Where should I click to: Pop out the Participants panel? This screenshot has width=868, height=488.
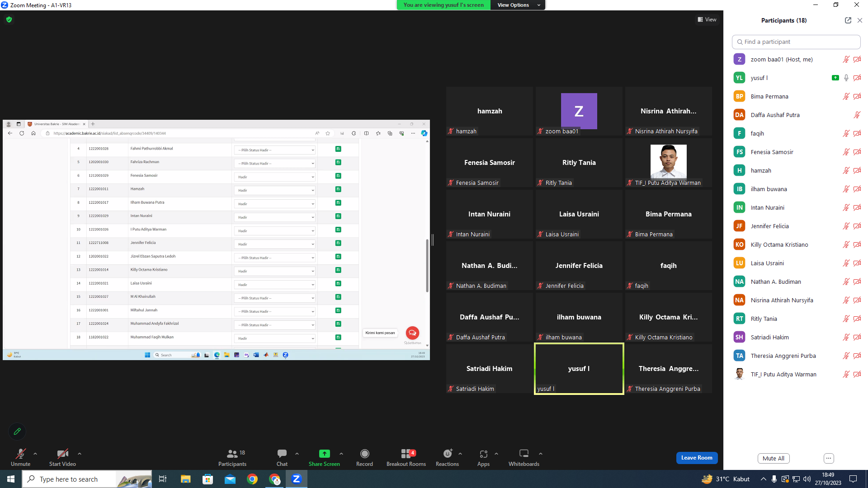pyautogui.click(x=848, y=20)
